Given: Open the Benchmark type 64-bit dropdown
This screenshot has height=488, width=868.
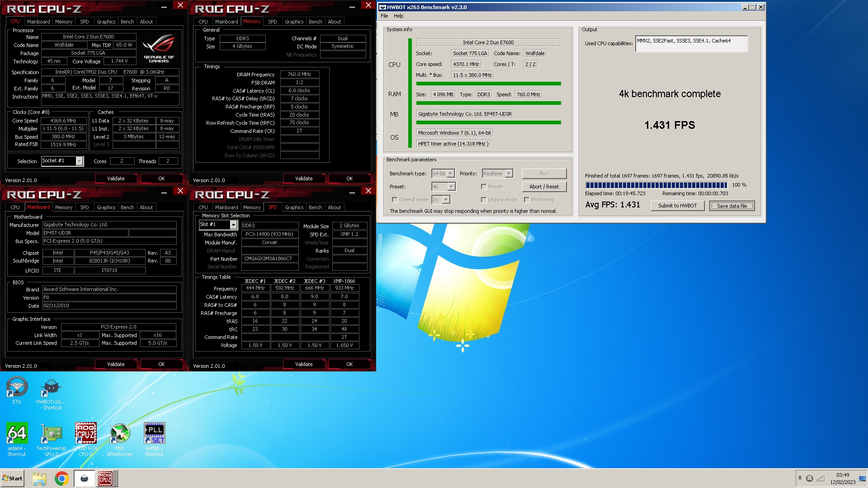Looking at the screenshot, I should click(x=443, y=174).
